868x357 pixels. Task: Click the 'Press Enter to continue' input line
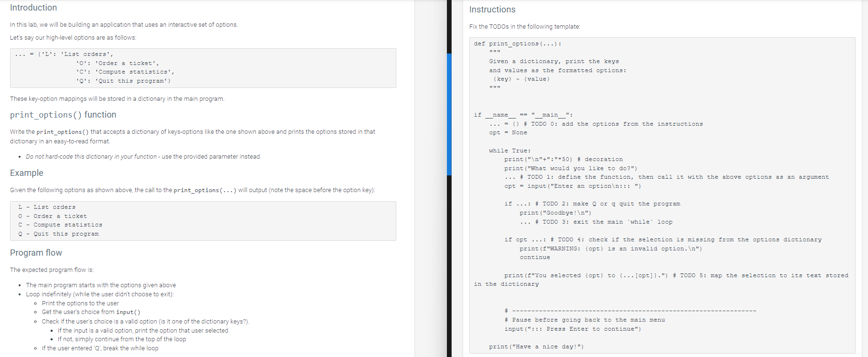pyautogui.click(x=573, y=329)
